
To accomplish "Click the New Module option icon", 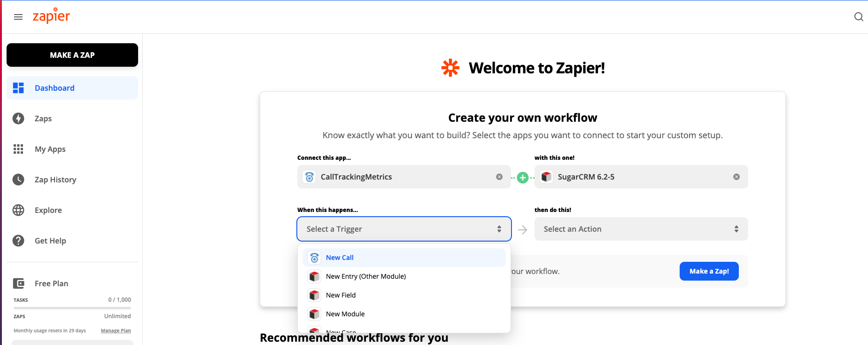I will point(315,314).
